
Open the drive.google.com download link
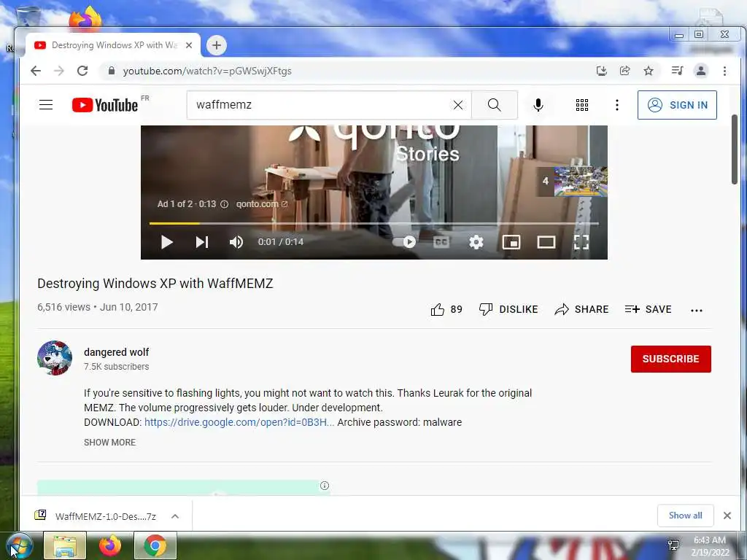point(239,422)
